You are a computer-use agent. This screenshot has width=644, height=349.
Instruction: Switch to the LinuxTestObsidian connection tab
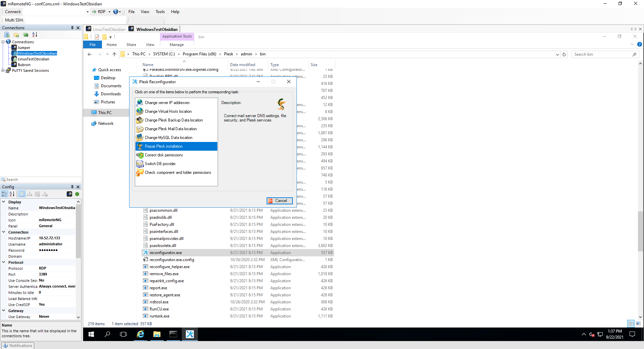pos(106,29)
